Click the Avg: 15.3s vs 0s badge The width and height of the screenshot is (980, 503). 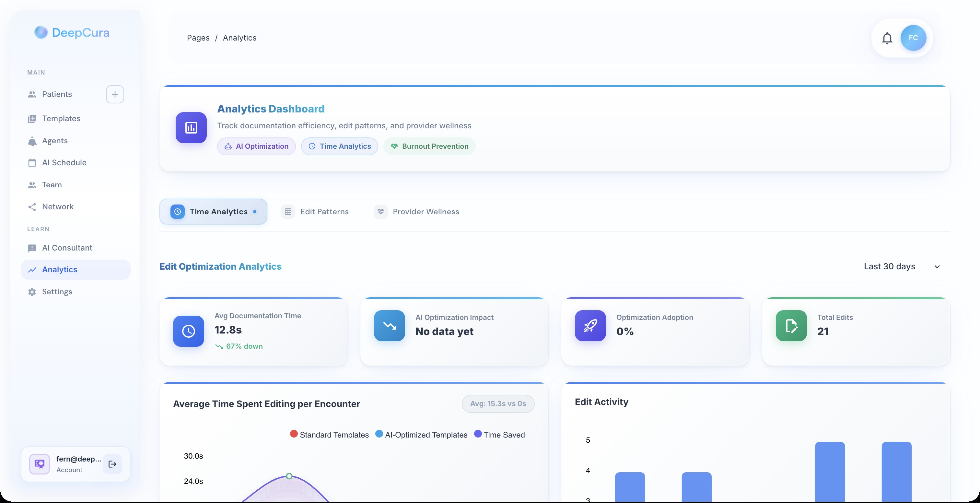click(x=498, y=404)
